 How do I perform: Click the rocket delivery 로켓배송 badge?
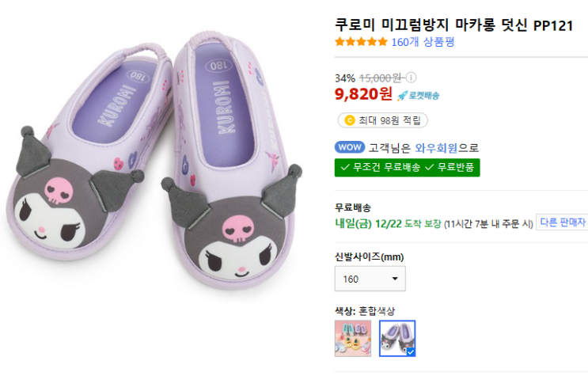[419, 95]
